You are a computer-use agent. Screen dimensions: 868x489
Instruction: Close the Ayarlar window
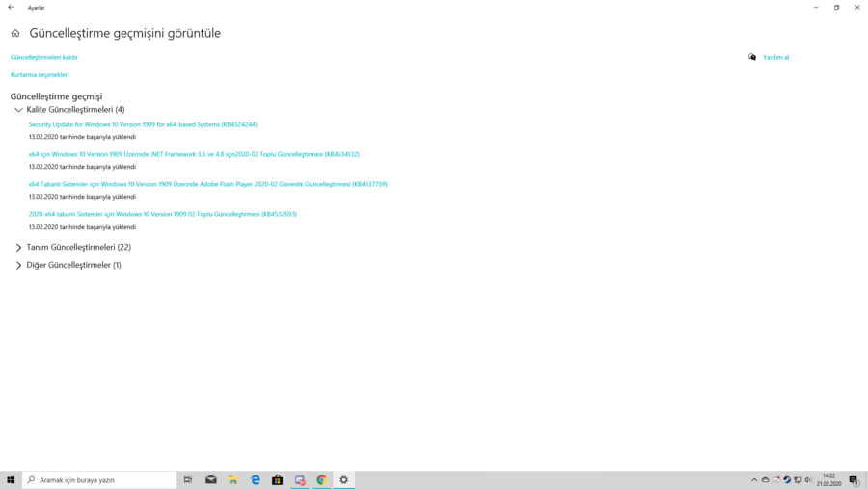coord(857,7)
